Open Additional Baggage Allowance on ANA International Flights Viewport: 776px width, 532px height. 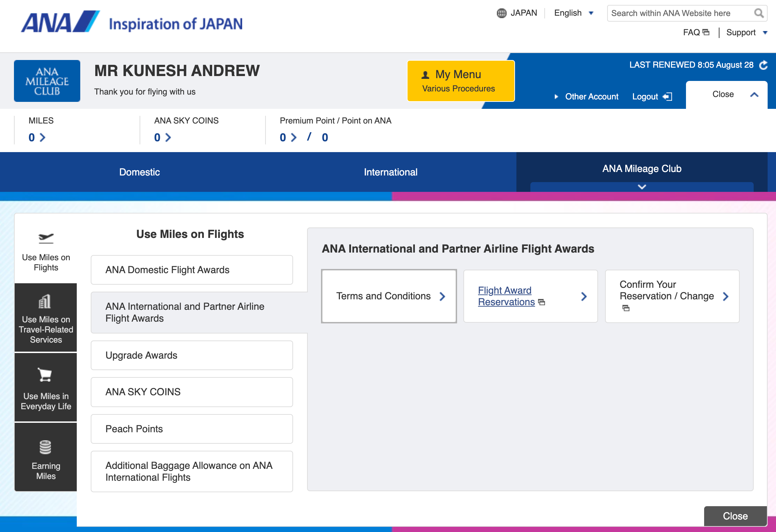tap(192, 472)
